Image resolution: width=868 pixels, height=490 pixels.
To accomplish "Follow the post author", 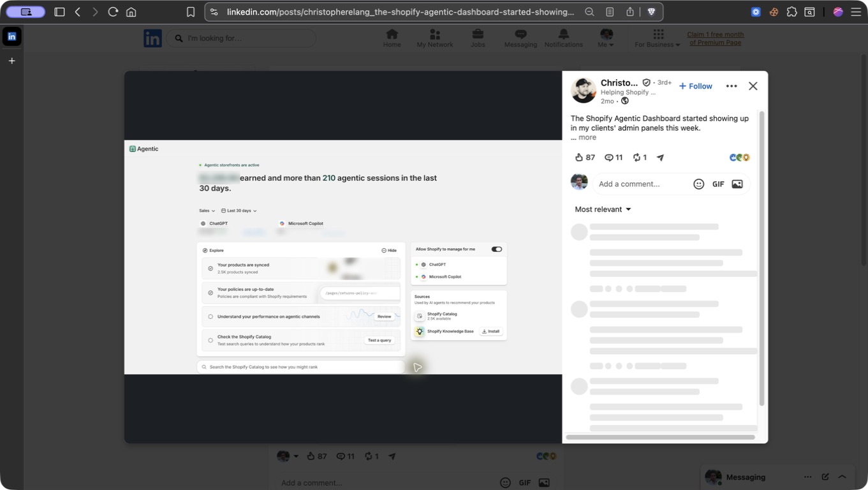I will click(x=695, y=86).
